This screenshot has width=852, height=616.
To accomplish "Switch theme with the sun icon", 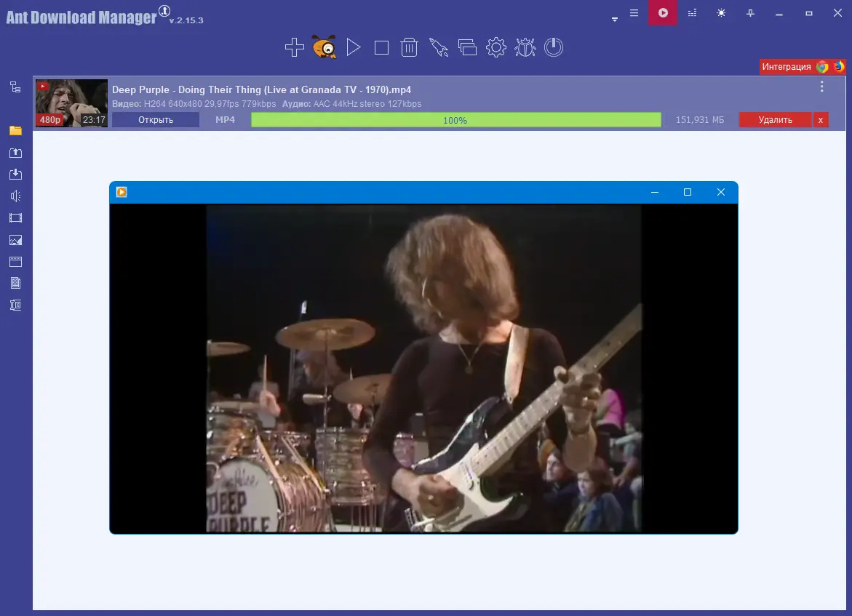I will 721,13.
